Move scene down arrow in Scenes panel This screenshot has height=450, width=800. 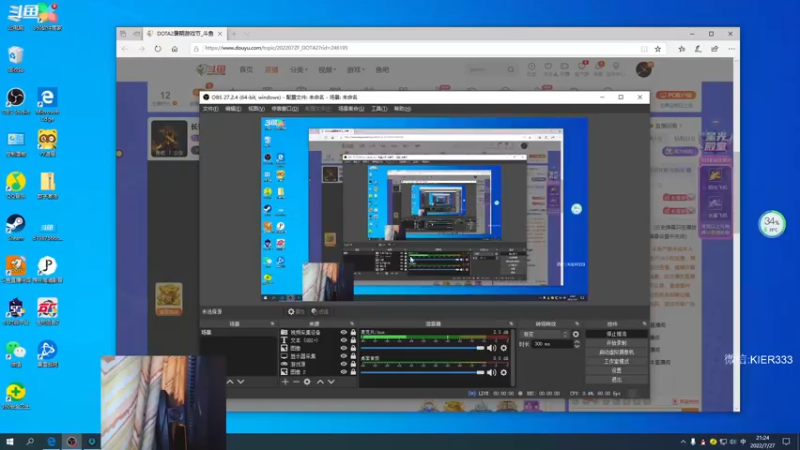tap(241, 382)
